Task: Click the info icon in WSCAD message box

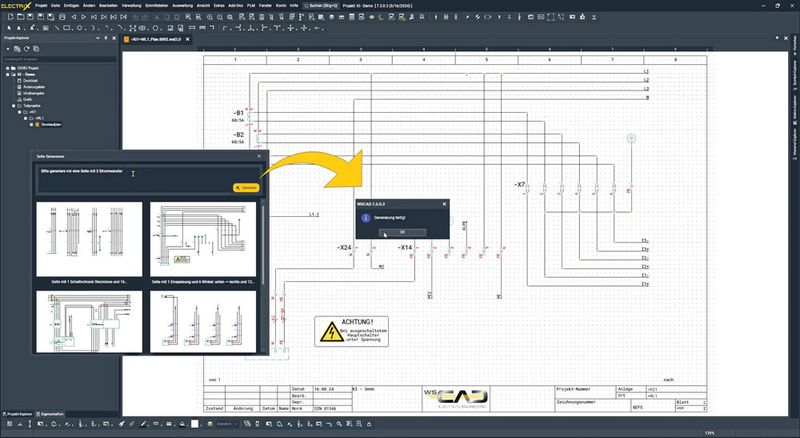Action: click(365, 218)
